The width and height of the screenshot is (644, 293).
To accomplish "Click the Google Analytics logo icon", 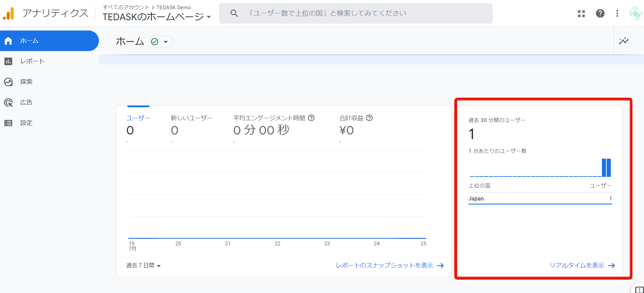I will coord(9,13).
